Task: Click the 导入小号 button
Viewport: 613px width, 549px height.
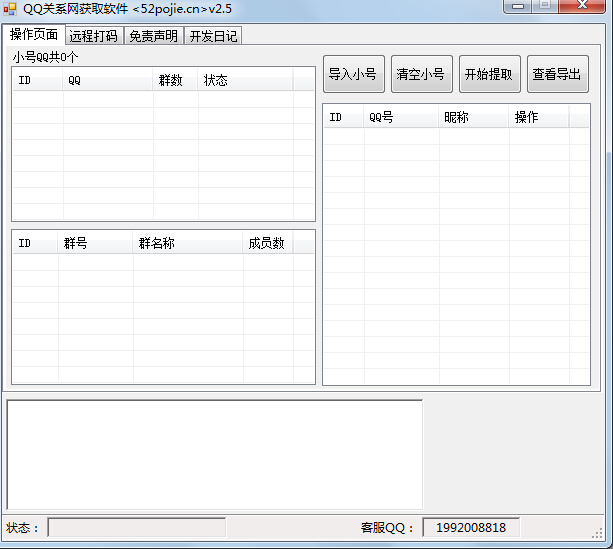Action: pos(354,74)
